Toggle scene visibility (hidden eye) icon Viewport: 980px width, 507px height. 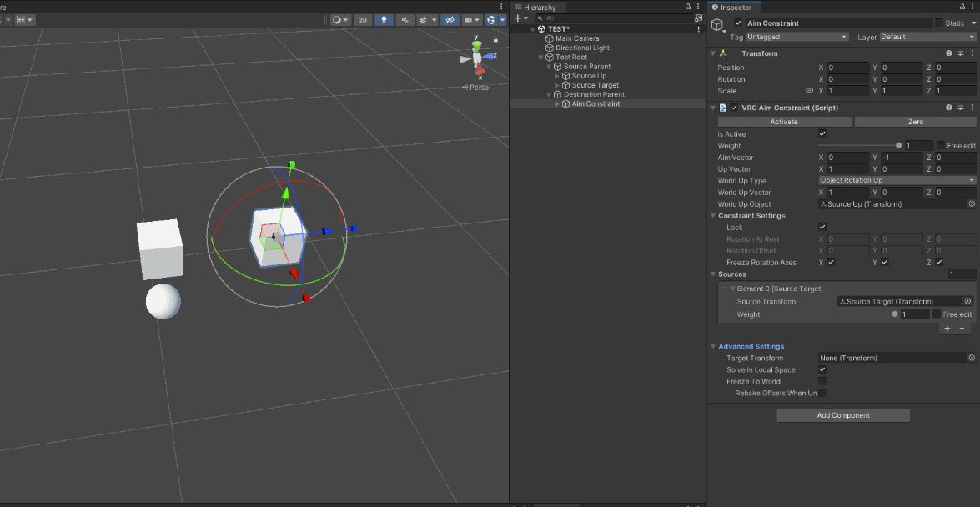pyautogui.click(x=450, y=20)
